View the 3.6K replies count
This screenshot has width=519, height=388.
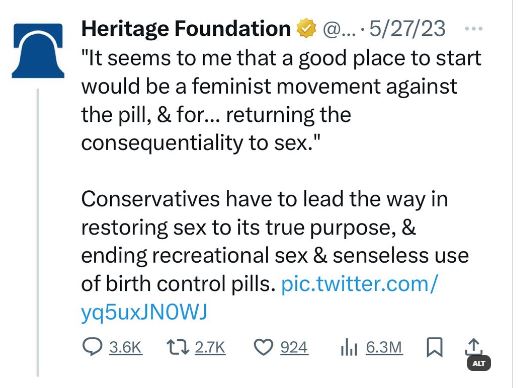click(x=126, y=347)
